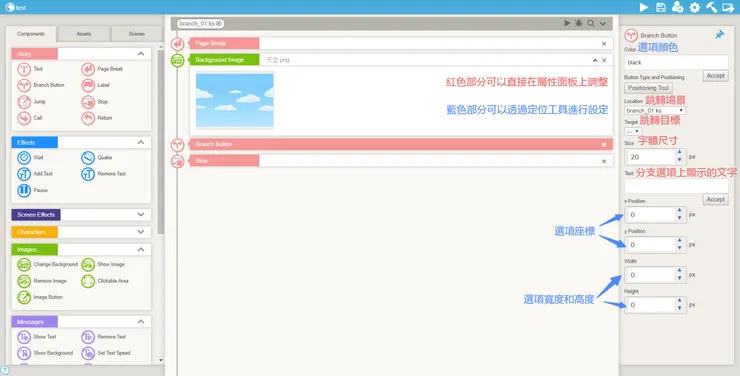740x376 pixels.
Task: Select the Remove Text component in the Messages panel
Action: 104,337
